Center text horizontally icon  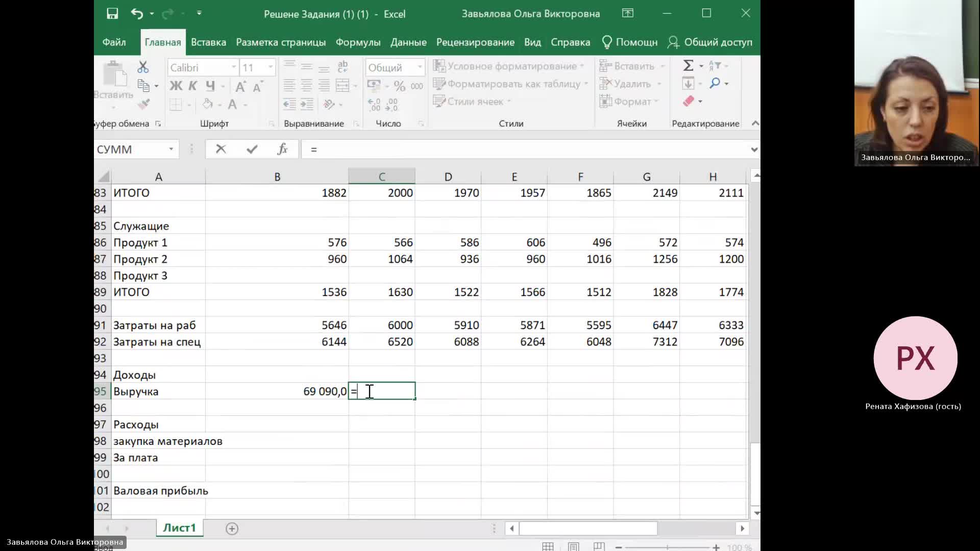(x=306, y=85)
